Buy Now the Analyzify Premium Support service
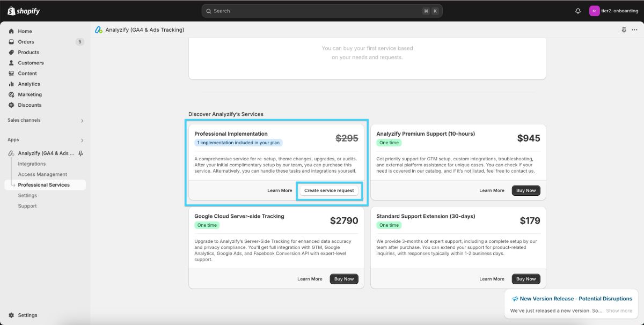This screenshot has height=325, width=644. [x=526, y=190]
